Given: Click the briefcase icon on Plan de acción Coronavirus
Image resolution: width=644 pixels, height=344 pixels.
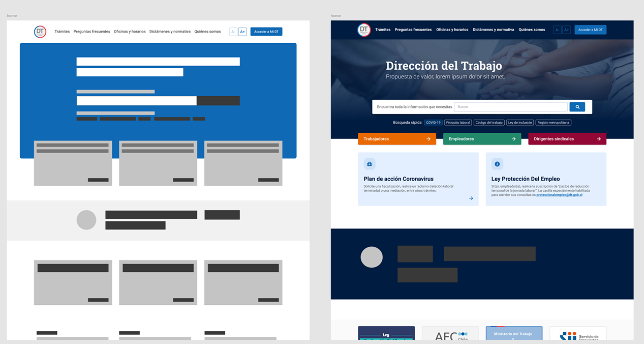Looking at the screenshot, I should (x=370, y=164).
